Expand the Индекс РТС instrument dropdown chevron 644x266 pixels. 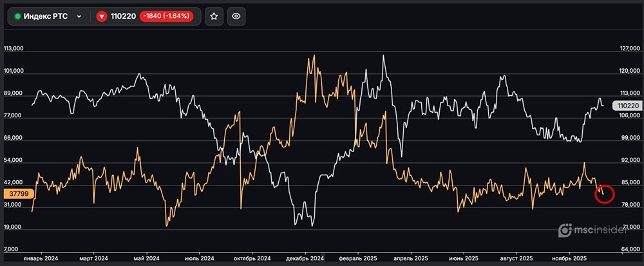tap(79, 17)
